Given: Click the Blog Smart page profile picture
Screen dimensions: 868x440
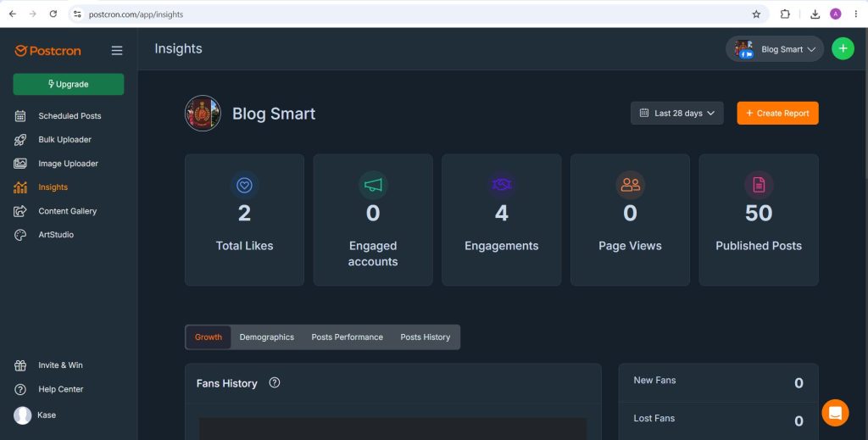Looking at the screenshot, I should coord(203,113).
